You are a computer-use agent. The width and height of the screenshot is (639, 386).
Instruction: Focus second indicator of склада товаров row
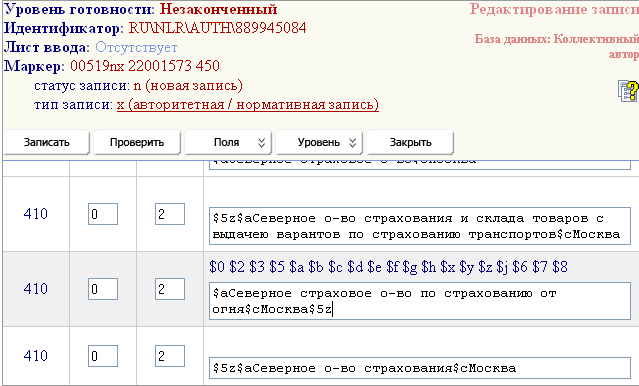[x=170, y=214]
